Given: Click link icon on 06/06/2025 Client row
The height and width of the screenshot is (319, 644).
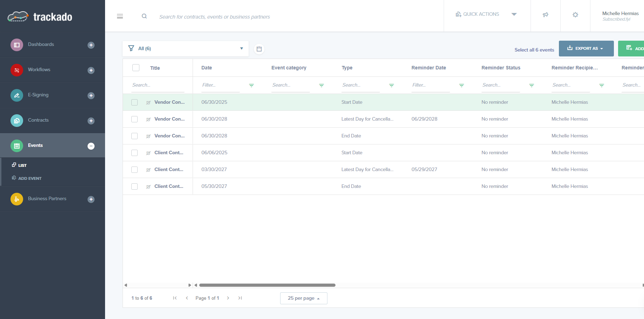Looking at the screenshot, I should point(148,153).
